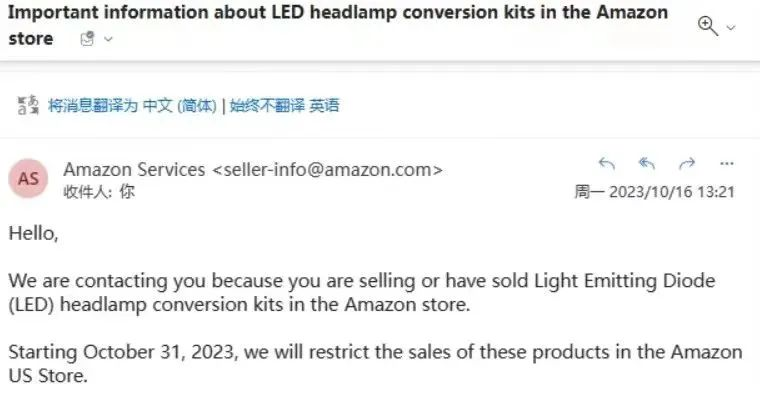The height and width of the screenshot is (398, 760).
Task: Forward this message
Action: click(687, 164)
